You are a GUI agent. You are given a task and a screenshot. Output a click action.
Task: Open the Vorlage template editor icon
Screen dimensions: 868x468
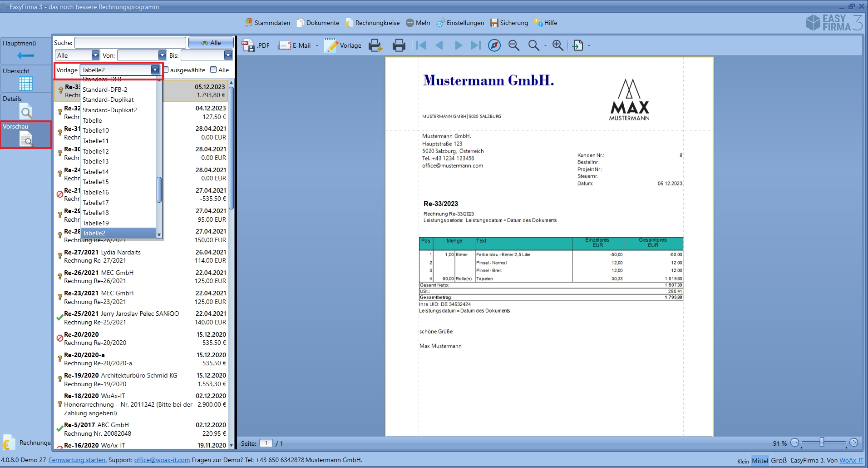[x=331, y=45]
